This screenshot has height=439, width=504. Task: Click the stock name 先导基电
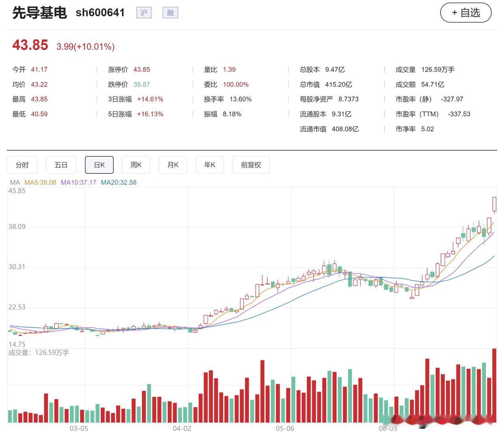(39, 13)
